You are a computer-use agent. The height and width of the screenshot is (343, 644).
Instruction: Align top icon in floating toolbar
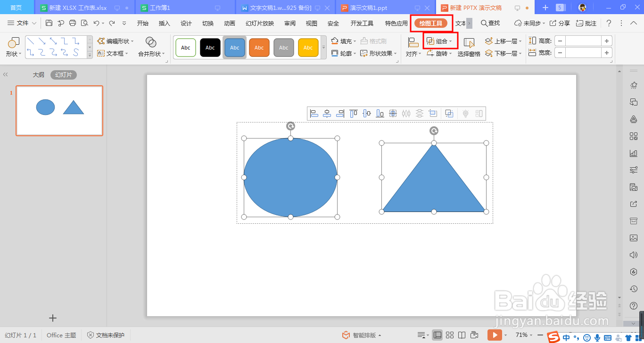click(354, 114)
